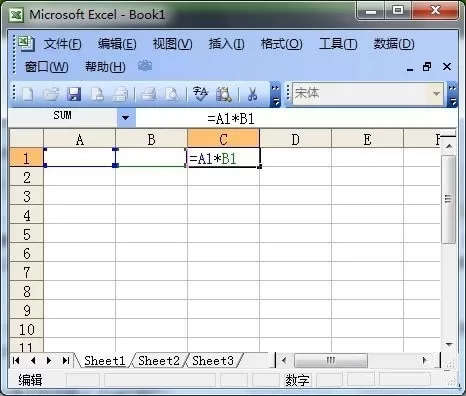Click cell C1 containing =A1*B1
Screen dimensions: 466x396
[223, 157]
